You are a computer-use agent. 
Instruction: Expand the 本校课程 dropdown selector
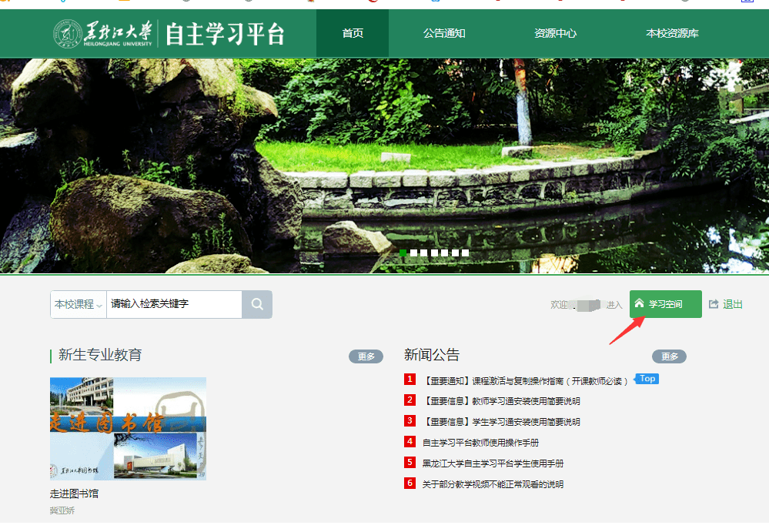(x=77, y=305)
